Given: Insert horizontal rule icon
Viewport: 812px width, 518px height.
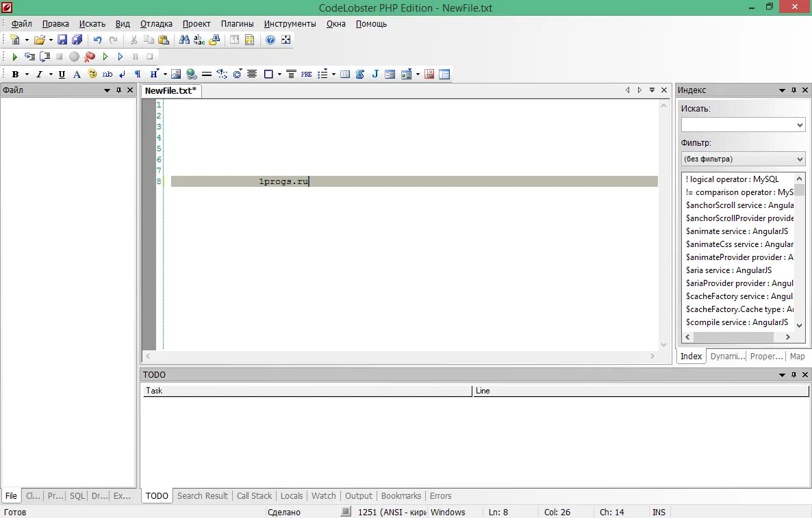Looking at the screenshot, I should coord(207,75).
